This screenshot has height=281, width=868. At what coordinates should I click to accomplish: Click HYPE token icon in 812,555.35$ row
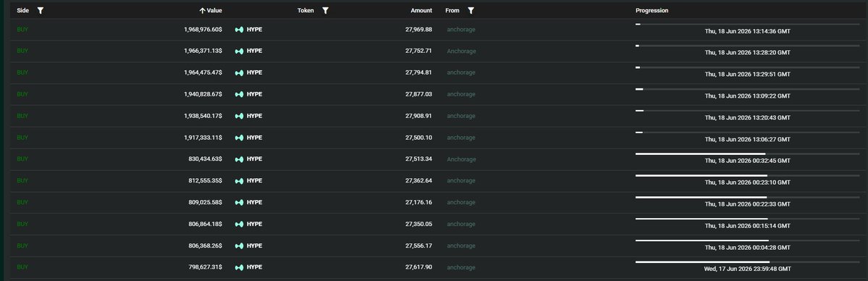[239, 180]
